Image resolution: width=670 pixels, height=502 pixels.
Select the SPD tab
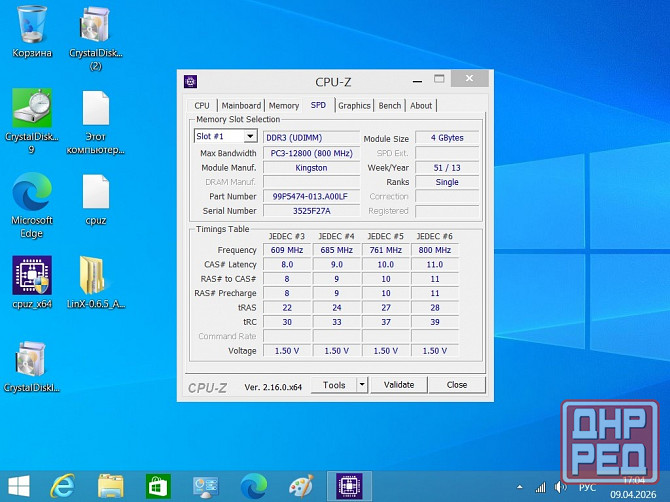pos(318,105)
